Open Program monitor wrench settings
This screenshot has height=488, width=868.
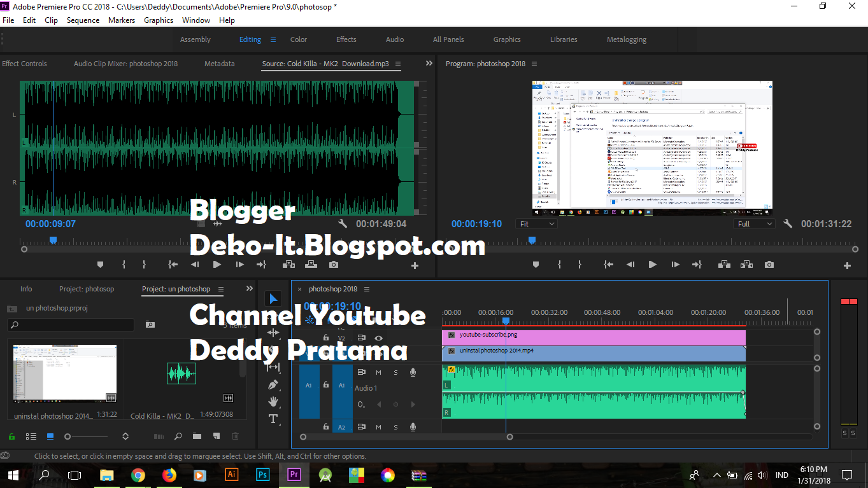pyautogui.click(x=788, y=224)
